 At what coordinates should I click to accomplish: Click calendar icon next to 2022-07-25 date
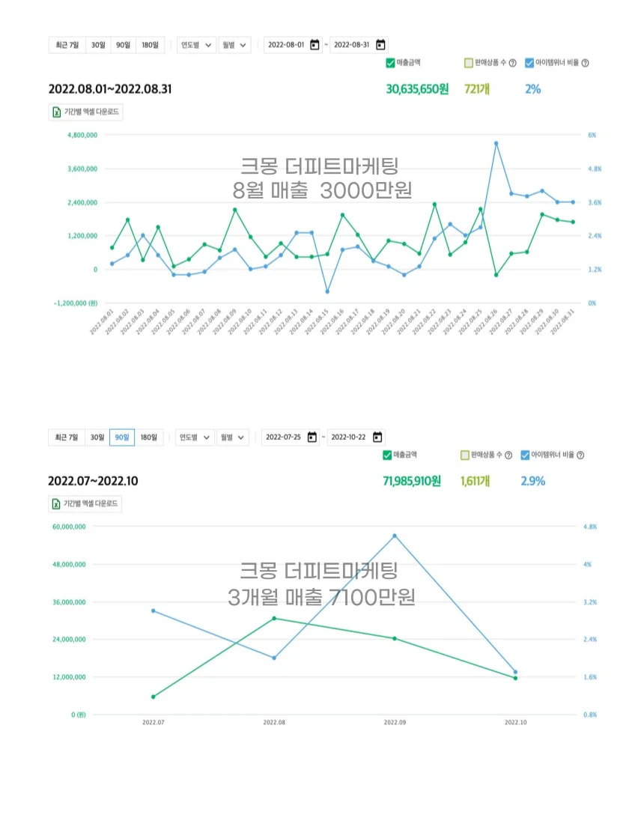click(x=312, y=437)
